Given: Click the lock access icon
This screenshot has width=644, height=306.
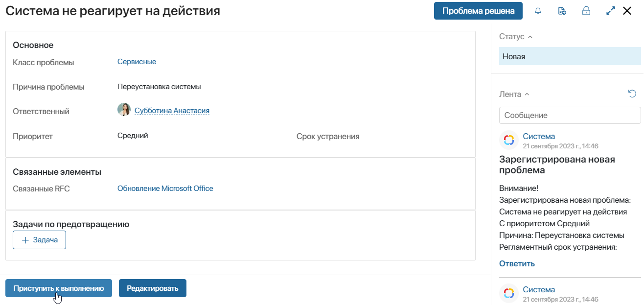Looking at the screenshot, I should [586, 11].
